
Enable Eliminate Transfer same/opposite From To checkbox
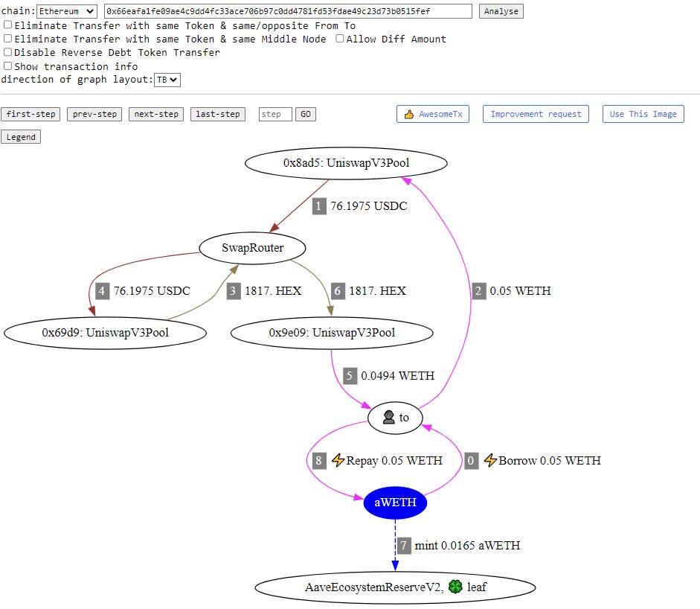click(7, 25)
